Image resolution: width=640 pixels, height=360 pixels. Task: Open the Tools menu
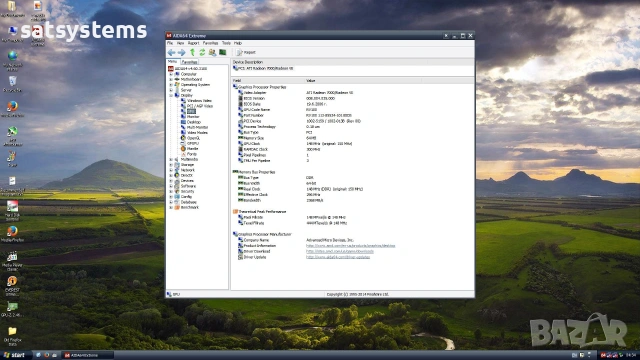click(226, 43)
